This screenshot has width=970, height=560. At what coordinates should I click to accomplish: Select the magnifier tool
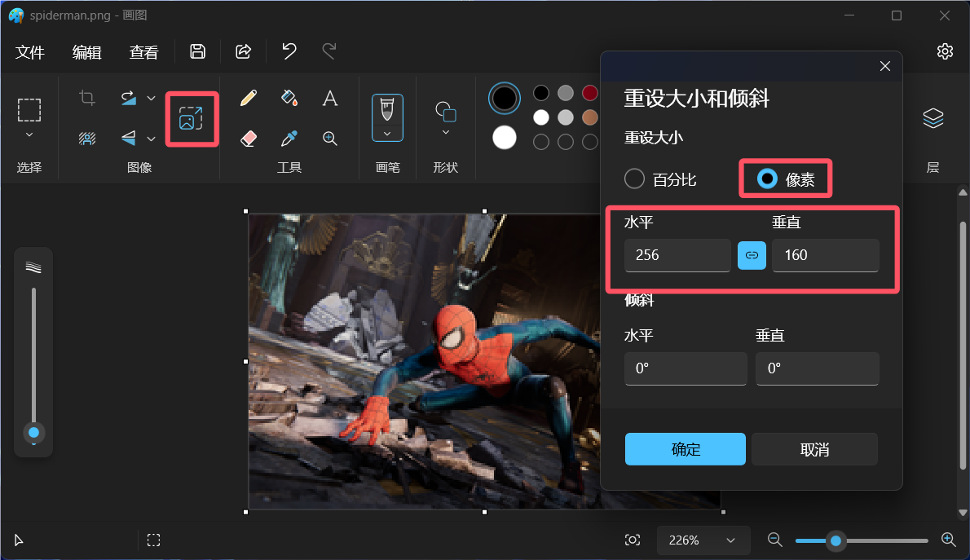[x=330, y=138]
